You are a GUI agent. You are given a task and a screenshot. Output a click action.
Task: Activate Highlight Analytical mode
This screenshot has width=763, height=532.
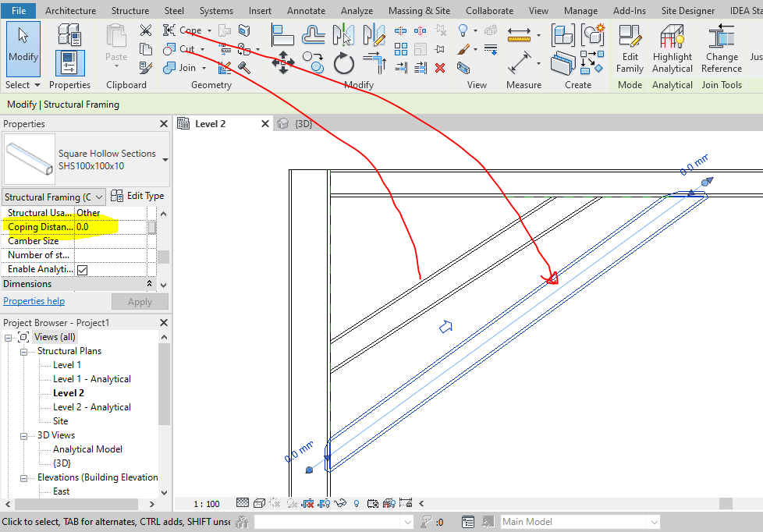point(672,48)
